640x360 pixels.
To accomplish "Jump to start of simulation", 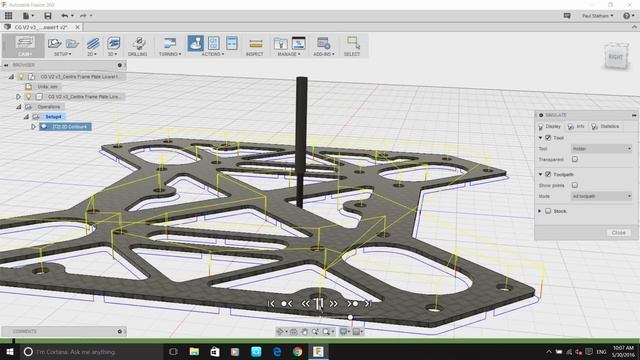I will tap(271, 304).
